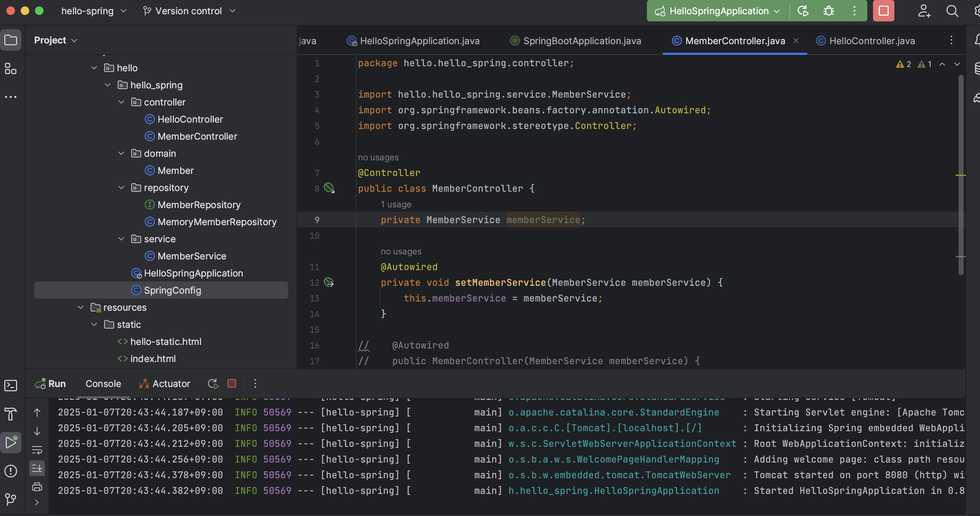Viewport: 980px width, 516px height.
Task: Open the Code With Me user icon
Action: [x=924, y=11]
